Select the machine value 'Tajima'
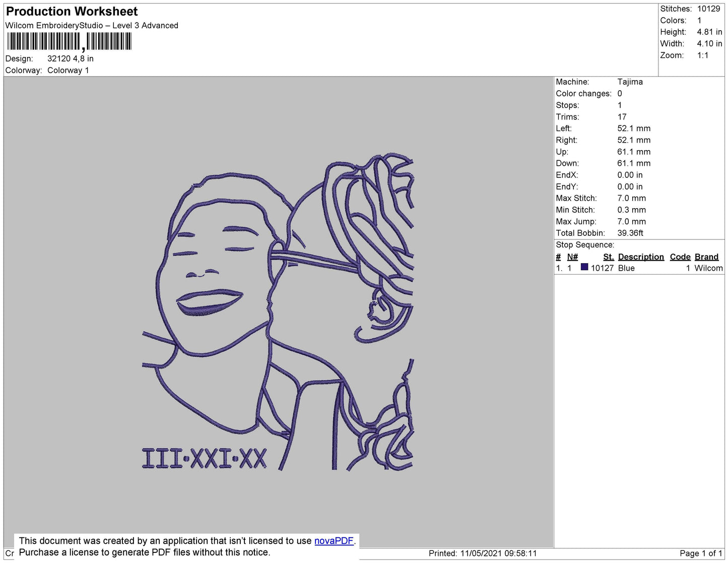 [x=630, y=82]
